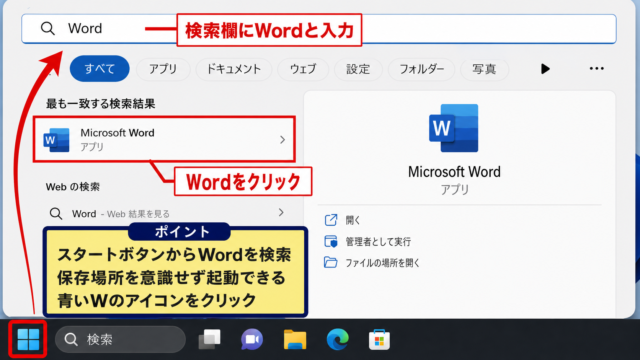The height and width of the screenshot is (360, 640).
Task: Open File Explorer from the taskbar
Action: pyautogui.click(x=295, y=339)
